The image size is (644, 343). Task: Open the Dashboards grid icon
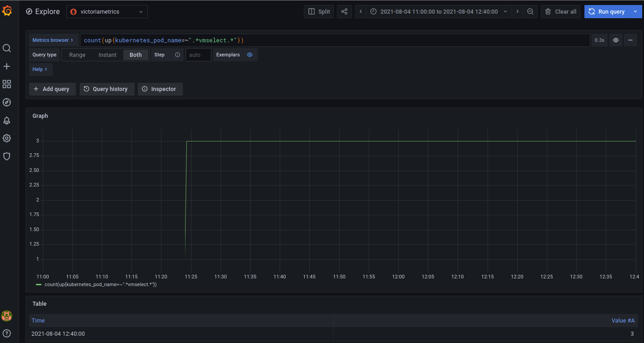point(7,84)
